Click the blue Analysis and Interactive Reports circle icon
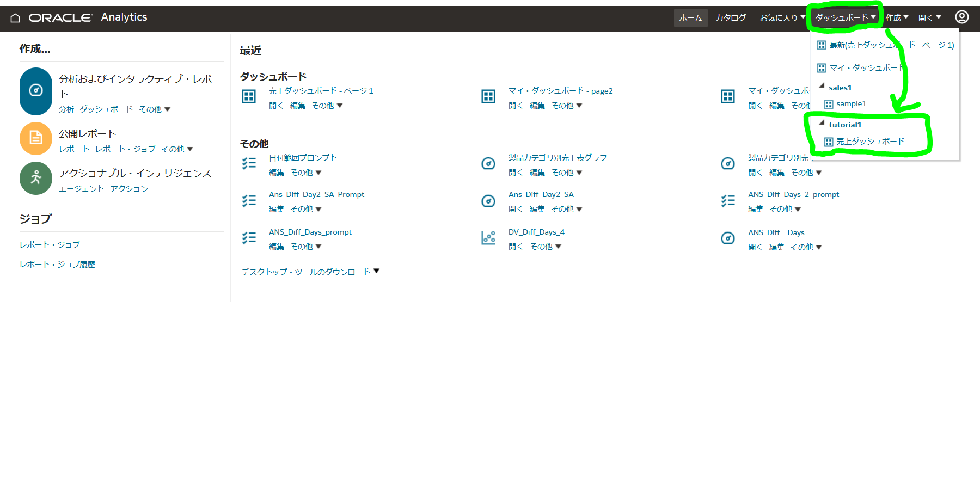 pyautogui.click(x=36, y=90)
